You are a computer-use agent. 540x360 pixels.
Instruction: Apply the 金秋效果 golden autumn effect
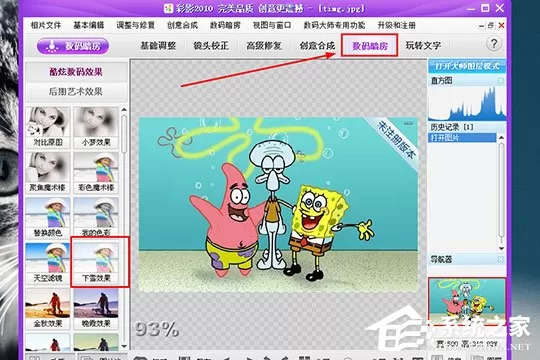[48, 308]
